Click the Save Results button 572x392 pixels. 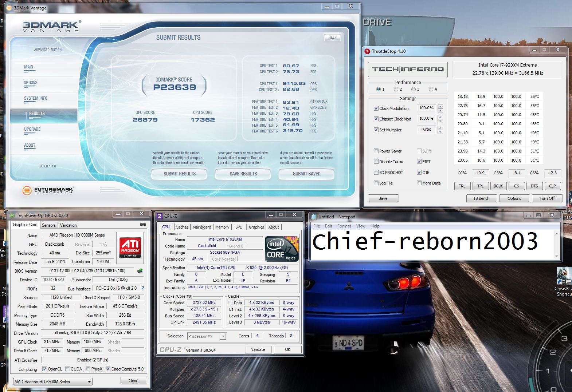coord(243,174)
